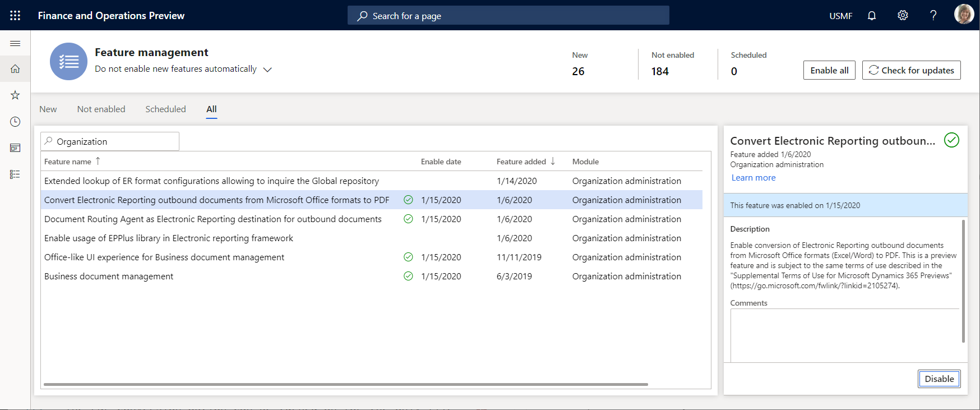Open Recent clock icon in sidebar
980x410 pixels.
click(x=15, y=122)
